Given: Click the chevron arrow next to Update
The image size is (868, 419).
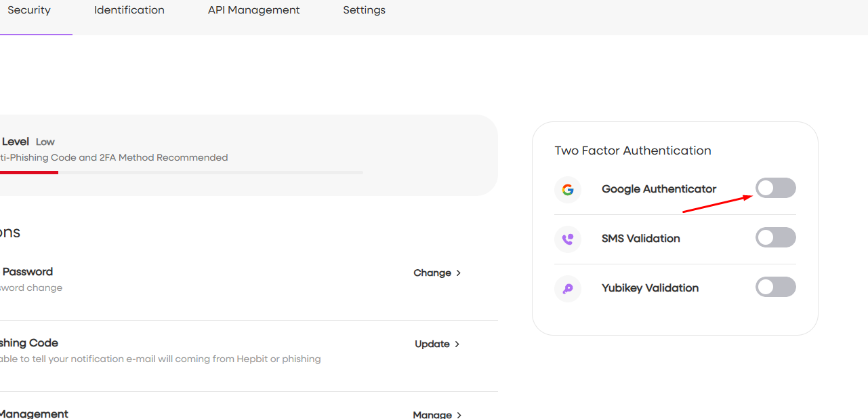Looking at the screenshot, I should click(457, 344).
